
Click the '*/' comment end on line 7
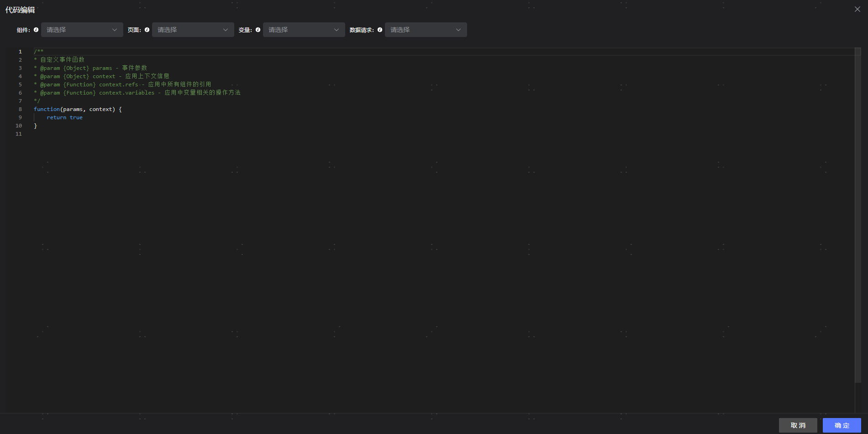37,101
